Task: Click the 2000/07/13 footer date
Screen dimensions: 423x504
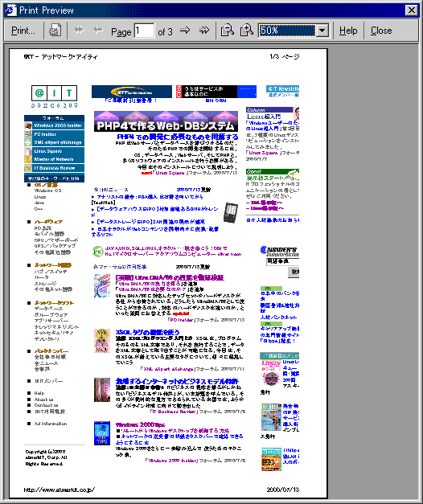Action: click(283, 490)
